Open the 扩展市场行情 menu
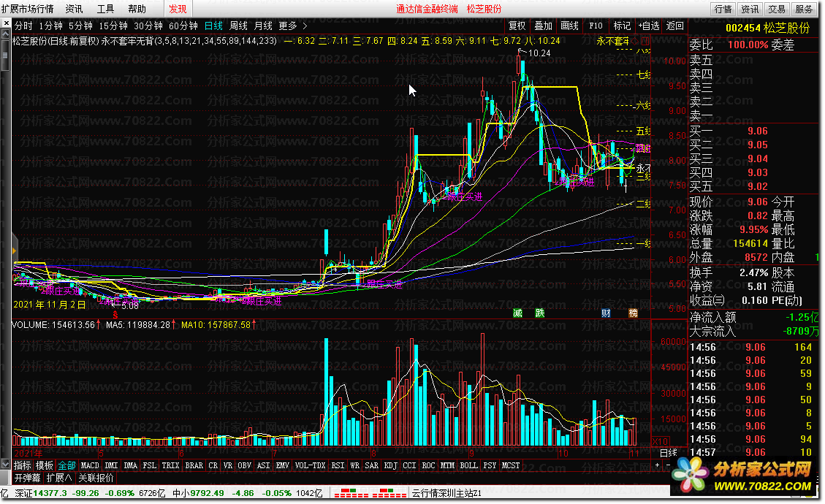The image size is (825, 504). click(x=27, y=9)
